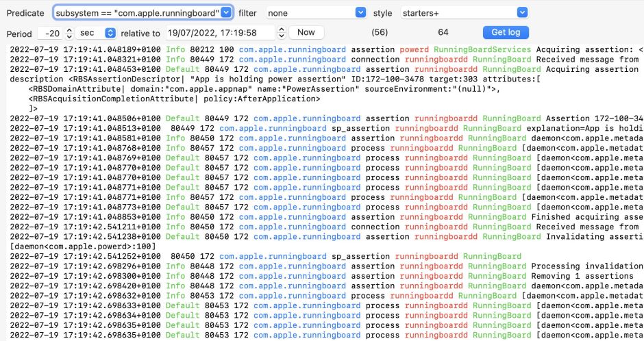
Task: Open the Predicate dropdown menu
Action: pyautogui.click(x=143, y=13)
